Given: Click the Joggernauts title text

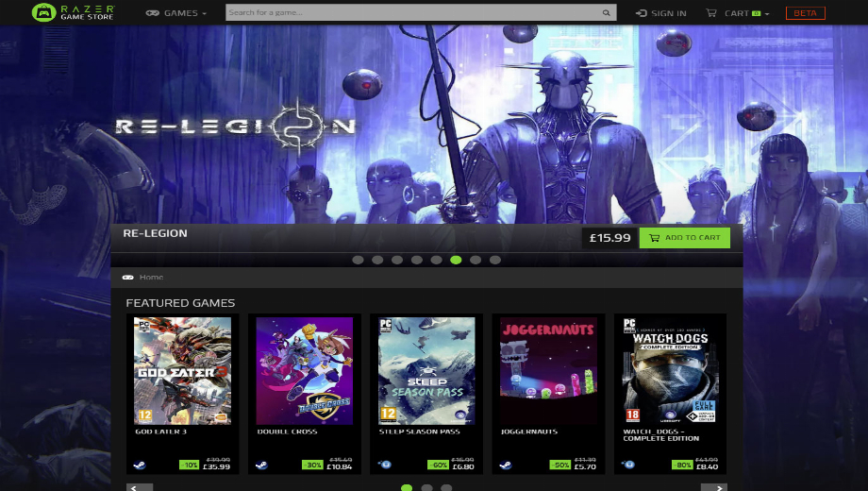Looking at the screenshot, I should (x=529, y=432).
